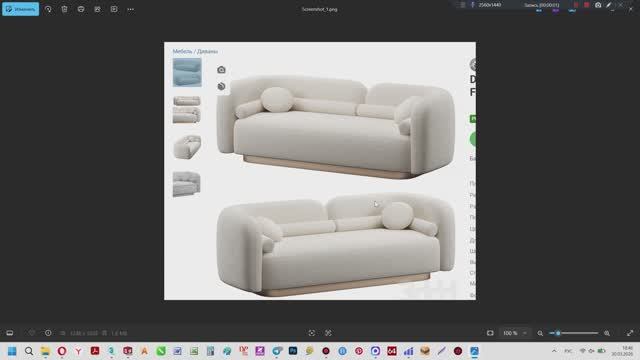Launch Opera browser from the taskbar
The height and width of the screenshot is (360, 640).
62,351
